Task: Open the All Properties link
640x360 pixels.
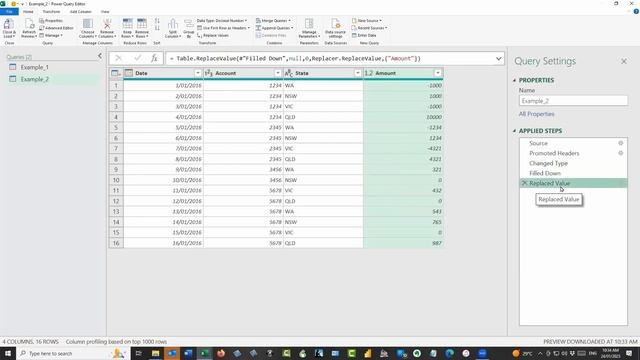Action: pyautogui.click(x=536, y=114)
